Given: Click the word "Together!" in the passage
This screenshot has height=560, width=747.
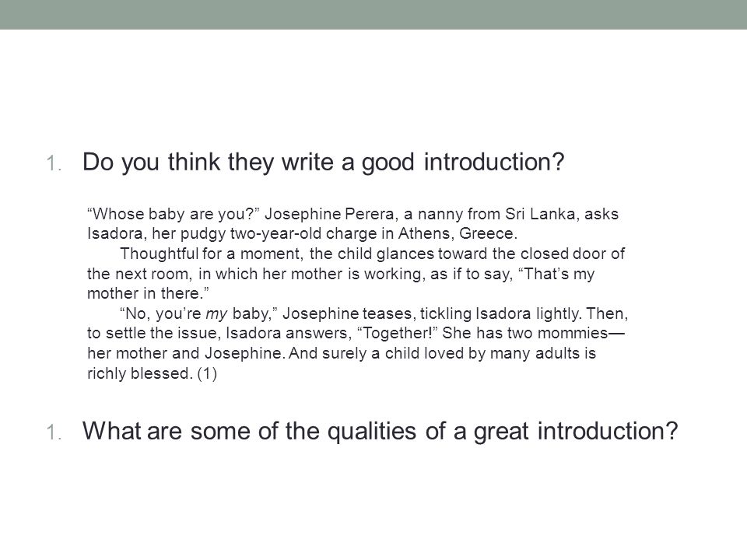Looking at the screenshot, I should (397, 333).
